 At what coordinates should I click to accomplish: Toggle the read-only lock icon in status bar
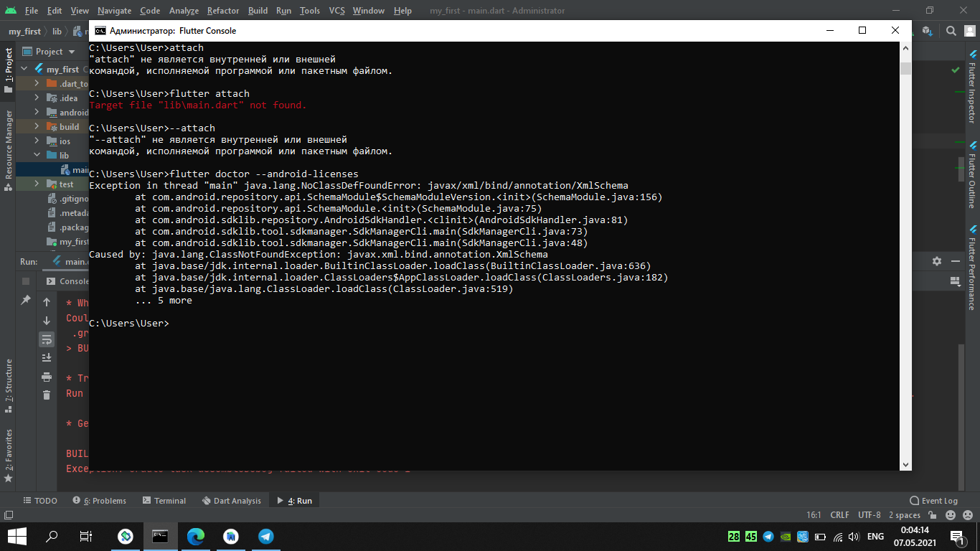pos(934,515)
